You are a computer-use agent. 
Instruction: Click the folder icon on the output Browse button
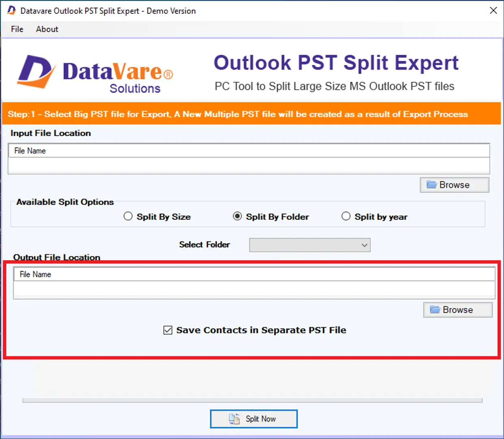click(x=435, y=310)
